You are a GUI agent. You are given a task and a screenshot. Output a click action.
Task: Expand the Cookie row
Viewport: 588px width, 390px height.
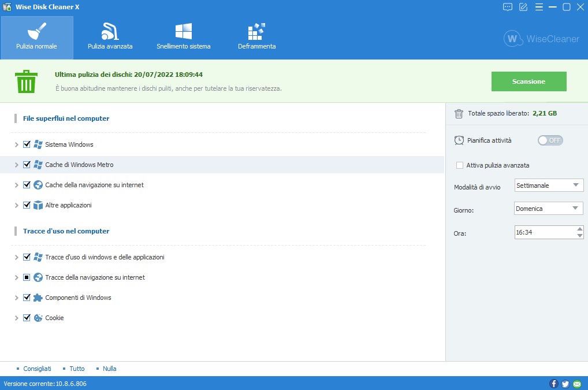(17, 318)
